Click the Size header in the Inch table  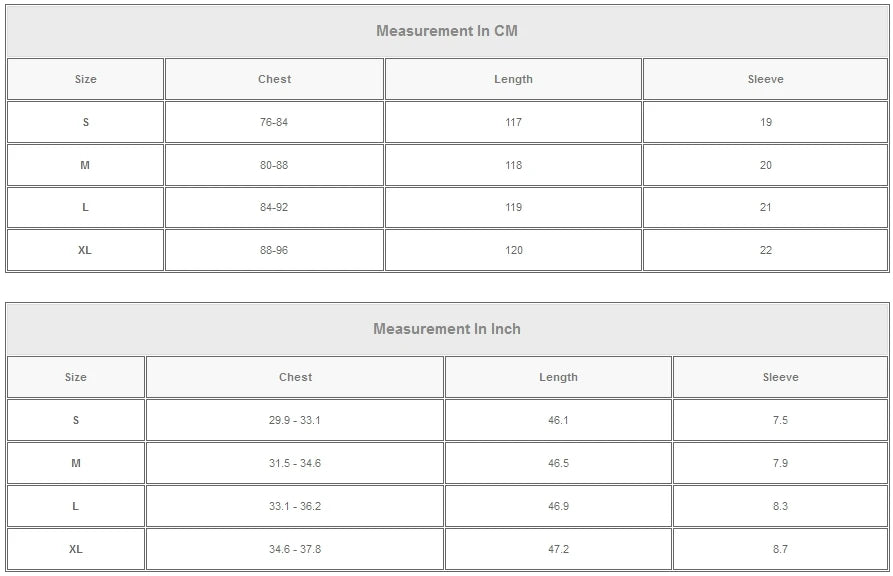point(75,377)
